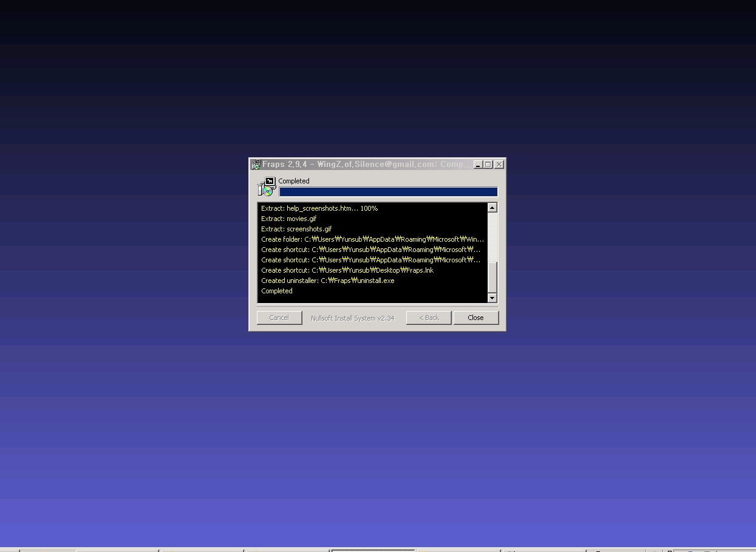The height and width of the screenshot is (552, 756).
Task: Maximize the Fraps installer window
Action: [488, 165]
